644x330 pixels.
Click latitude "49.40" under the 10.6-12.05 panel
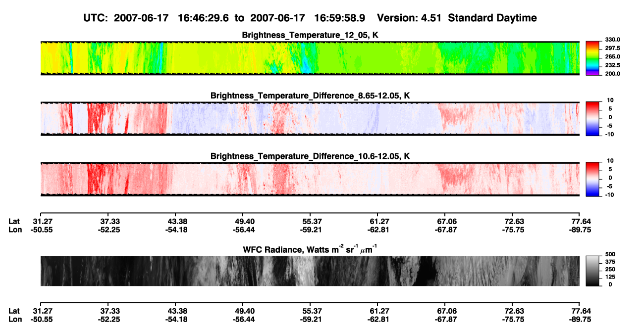(x=245, y=221)
